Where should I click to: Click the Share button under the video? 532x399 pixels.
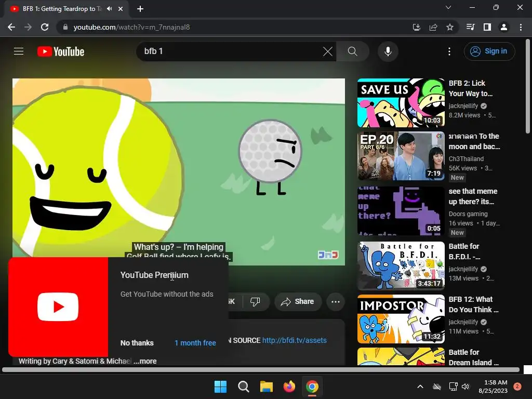(298, 301)
